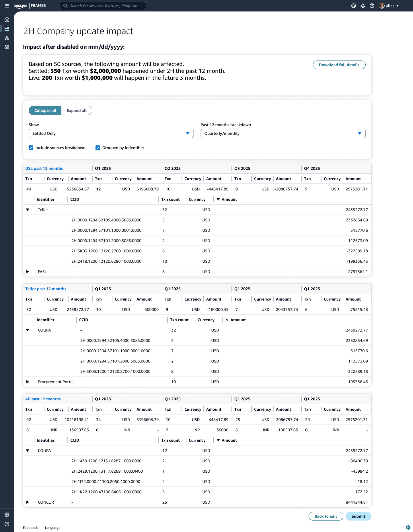
Task: Click the user avatar picture
Action: [382, 6]
